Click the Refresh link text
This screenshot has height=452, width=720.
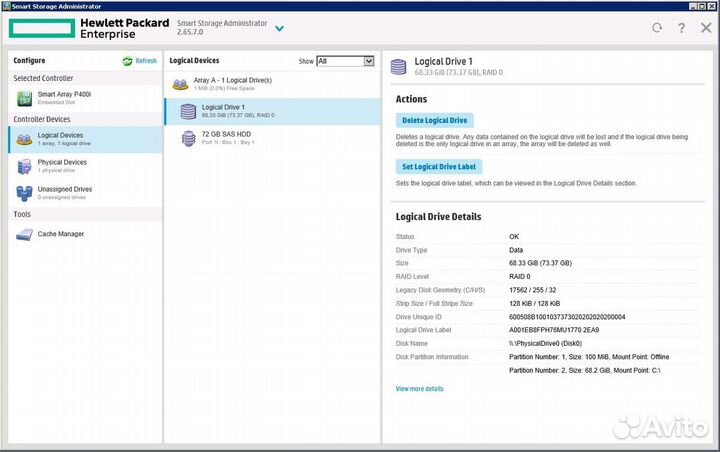(146, 61)
